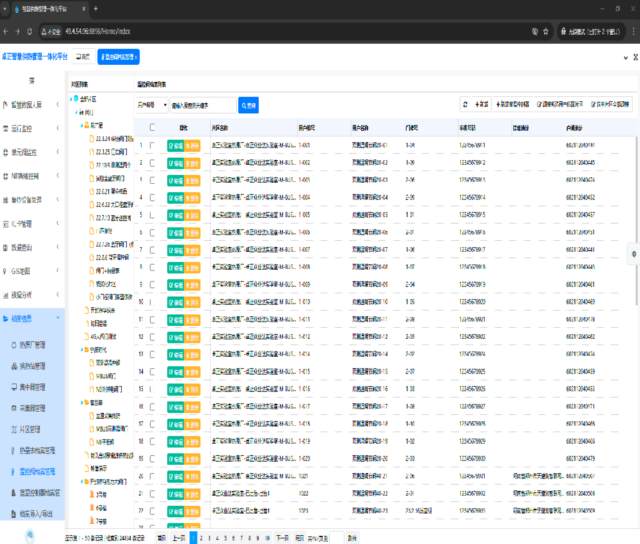640x544 pixels.
Task: Click the green edit button in row 12
Action: coord(176,337)
